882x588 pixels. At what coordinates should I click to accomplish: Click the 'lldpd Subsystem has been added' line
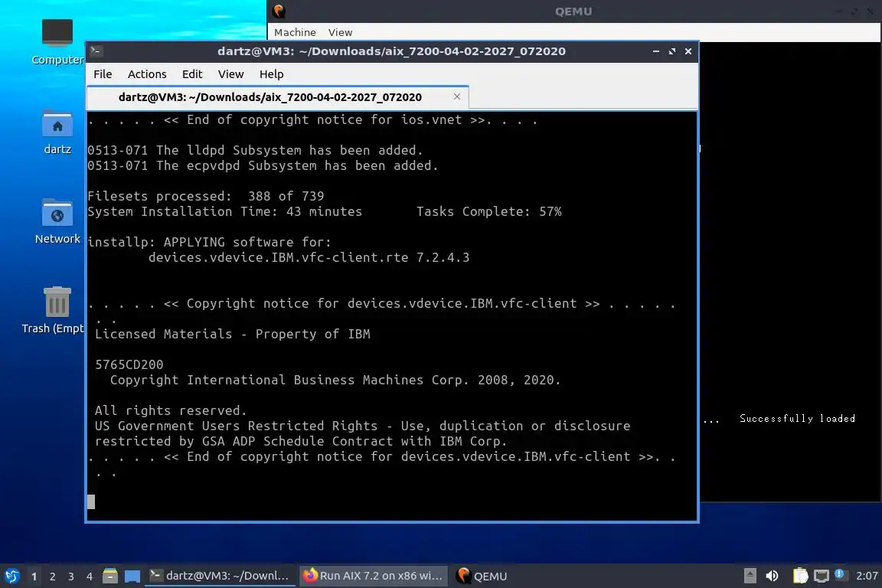[255, 150]
